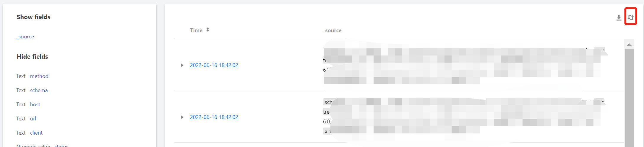Show the schema field

pyautogui.click(x=39, y=90)
